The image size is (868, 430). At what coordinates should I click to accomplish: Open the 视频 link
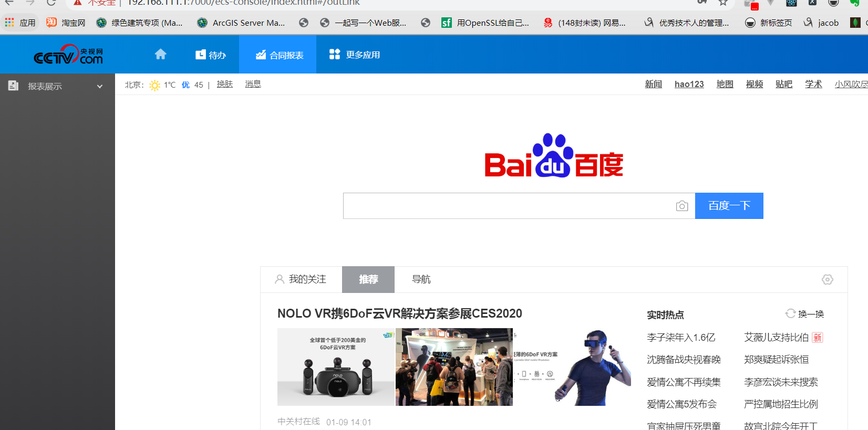[755, 84]
